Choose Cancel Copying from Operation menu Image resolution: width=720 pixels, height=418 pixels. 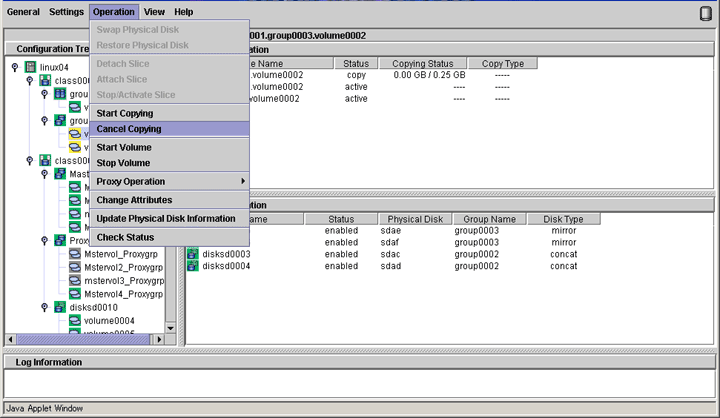click(x=129, y=129)
